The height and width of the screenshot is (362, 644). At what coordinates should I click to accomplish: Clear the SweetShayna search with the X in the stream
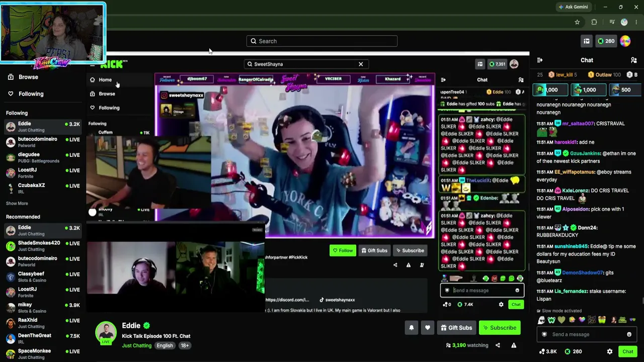[361, 64]
